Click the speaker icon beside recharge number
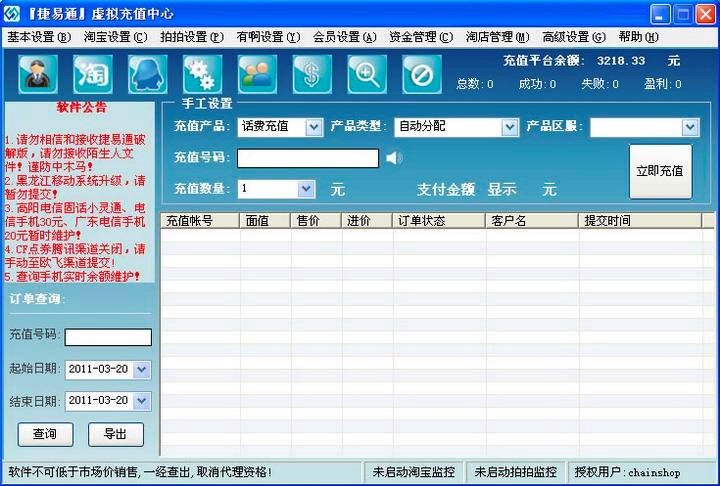The width and height of the screenshot is (720, 486). click(394, 158)
